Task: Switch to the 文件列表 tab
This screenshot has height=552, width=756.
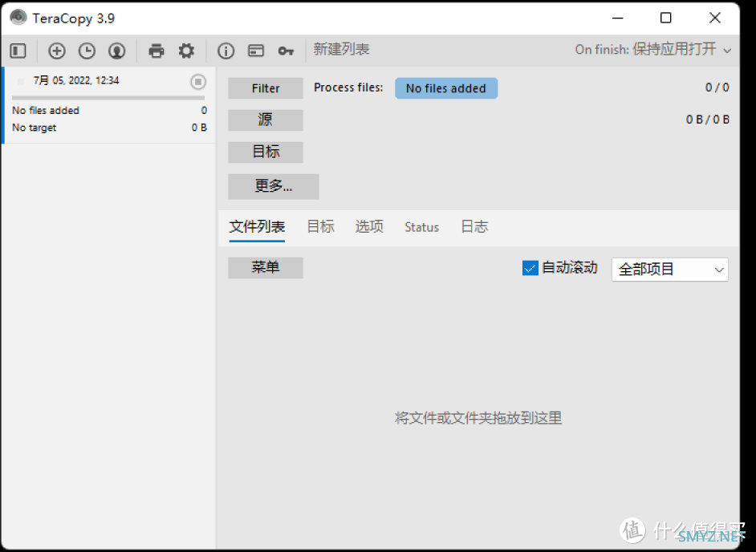Action: (x=257, y=226)
